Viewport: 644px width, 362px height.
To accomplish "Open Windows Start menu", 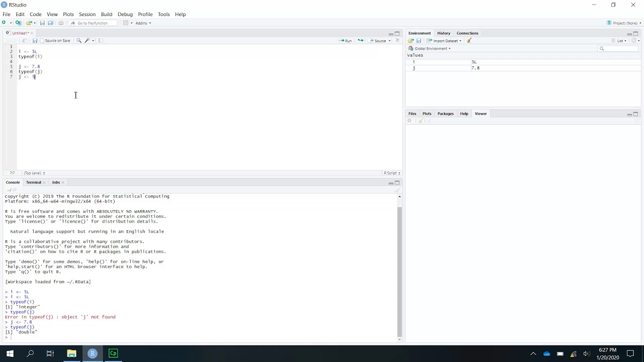I will click(10, 353).
